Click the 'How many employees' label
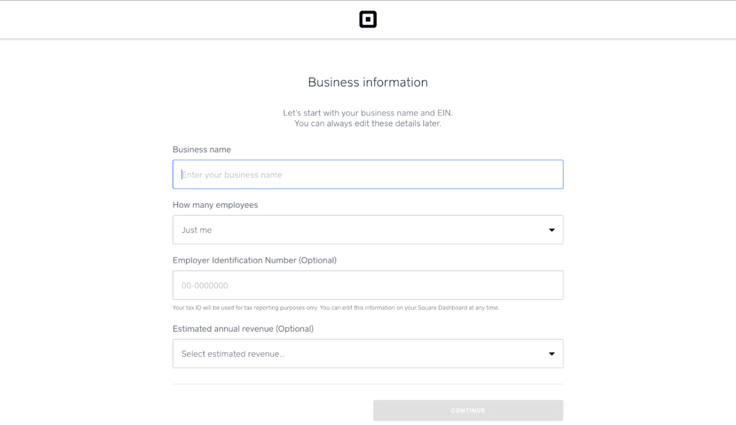 [x=215, y=205]
